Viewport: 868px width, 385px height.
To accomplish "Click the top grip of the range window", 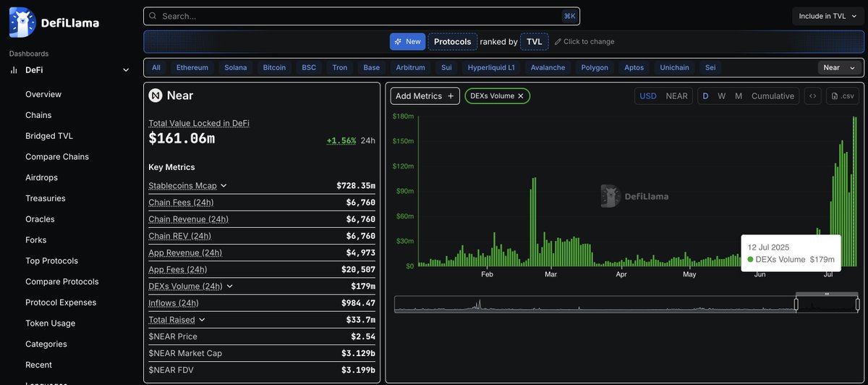I will click(827, 294).
